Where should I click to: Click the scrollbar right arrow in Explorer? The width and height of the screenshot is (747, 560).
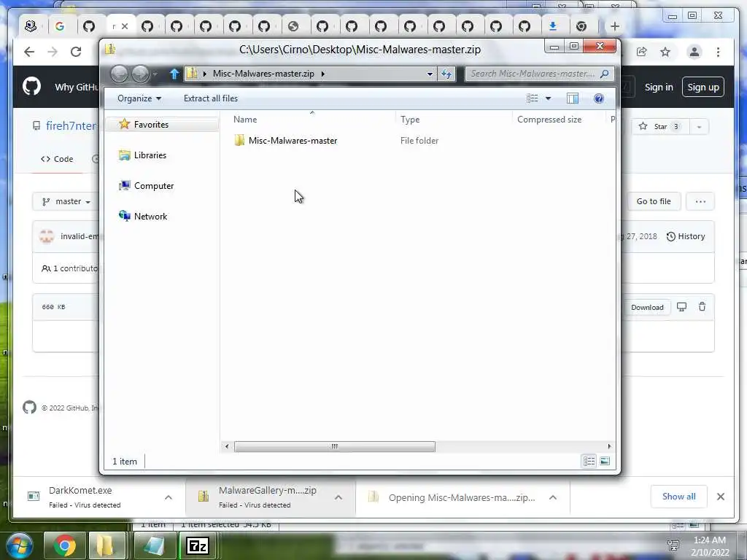tap(609, 446)
